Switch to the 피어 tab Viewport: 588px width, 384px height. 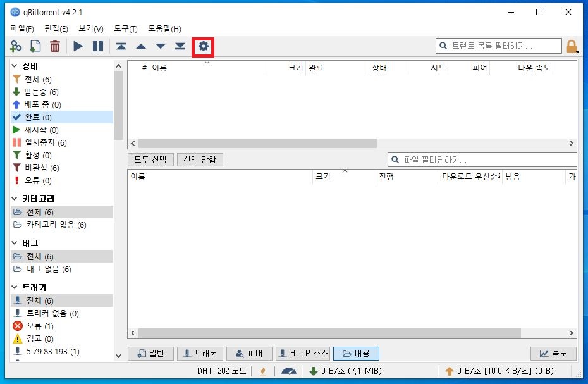point(249,353)
